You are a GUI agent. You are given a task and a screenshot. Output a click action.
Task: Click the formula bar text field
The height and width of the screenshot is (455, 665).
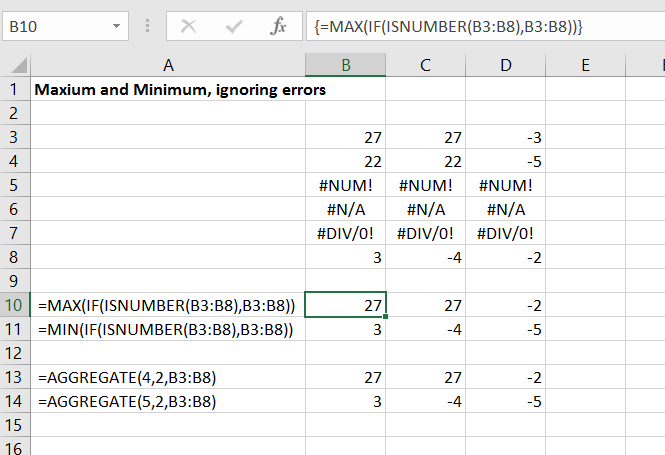point(480,27)
